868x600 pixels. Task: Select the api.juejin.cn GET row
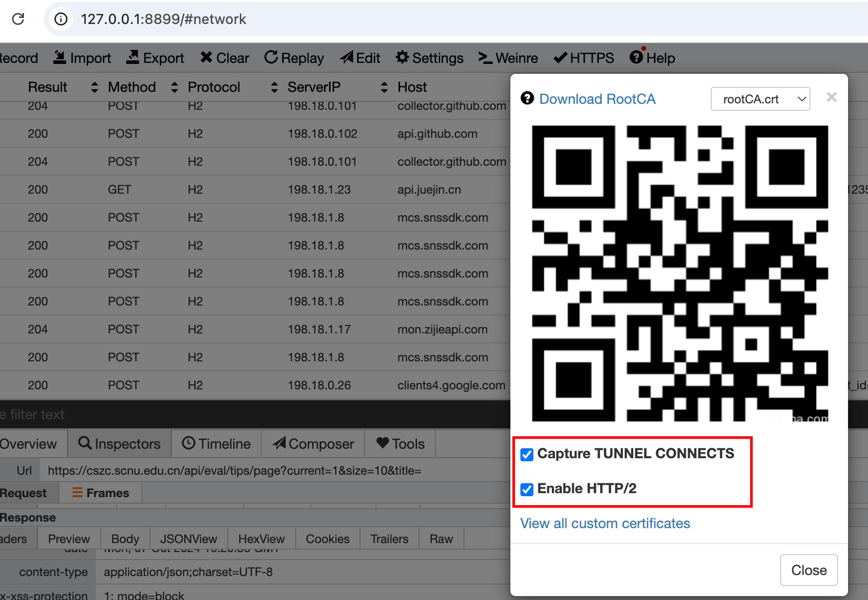click(255, 189)
